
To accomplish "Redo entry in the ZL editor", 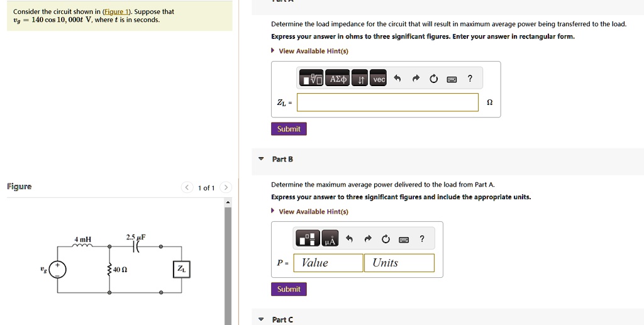I will (416, 79).
